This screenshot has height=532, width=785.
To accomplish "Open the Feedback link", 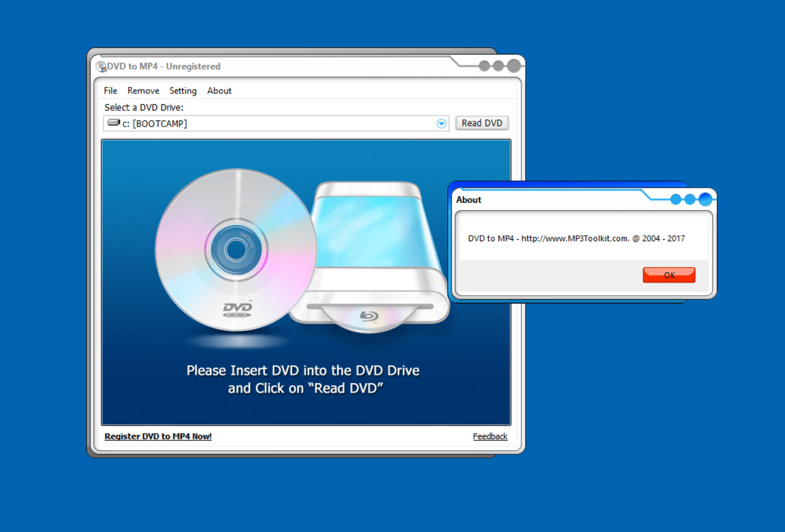I will tap(490, 436).
